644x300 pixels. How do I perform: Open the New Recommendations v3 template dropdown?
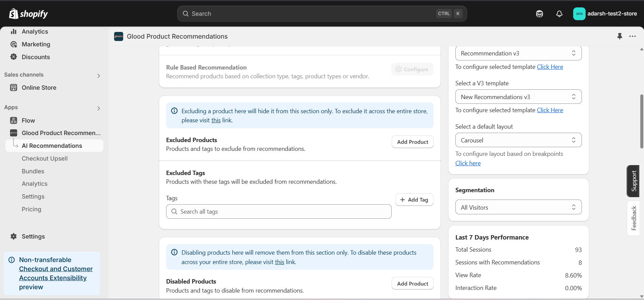pos(518,97)
